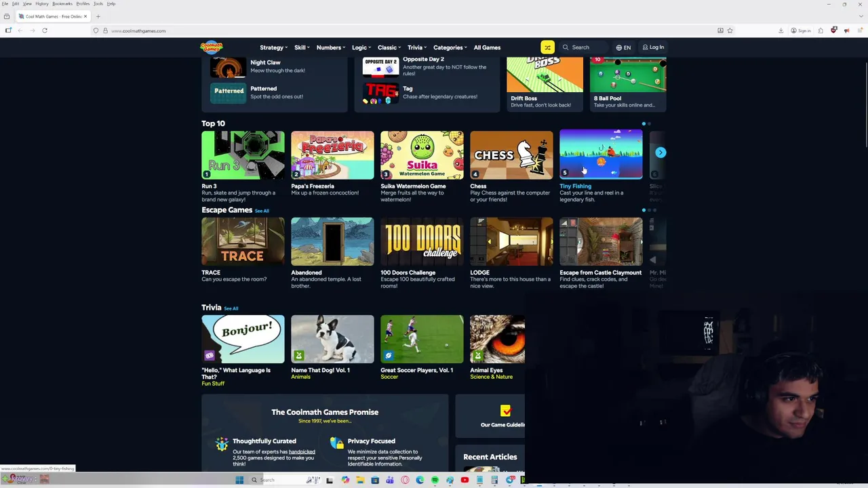Open Animal Eyes trivia thumbnail
Screen dimensions: 868x488
coord(497,339)
